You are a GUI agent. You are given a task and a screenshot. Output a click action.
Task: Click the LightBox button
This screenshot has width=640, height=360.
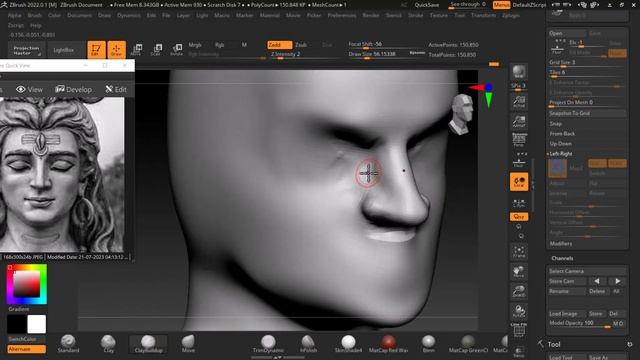pos(64,50)
